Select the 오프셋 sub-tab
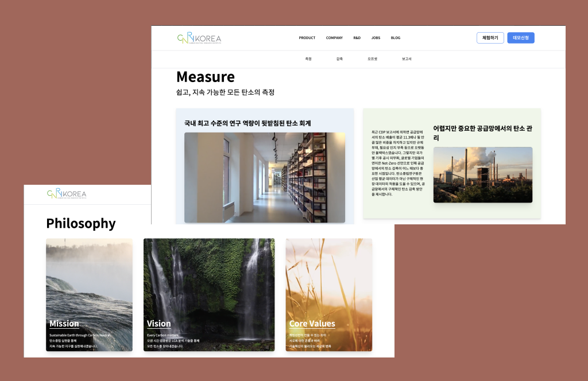This screenshot has width=588, height=381. point(372,59)
